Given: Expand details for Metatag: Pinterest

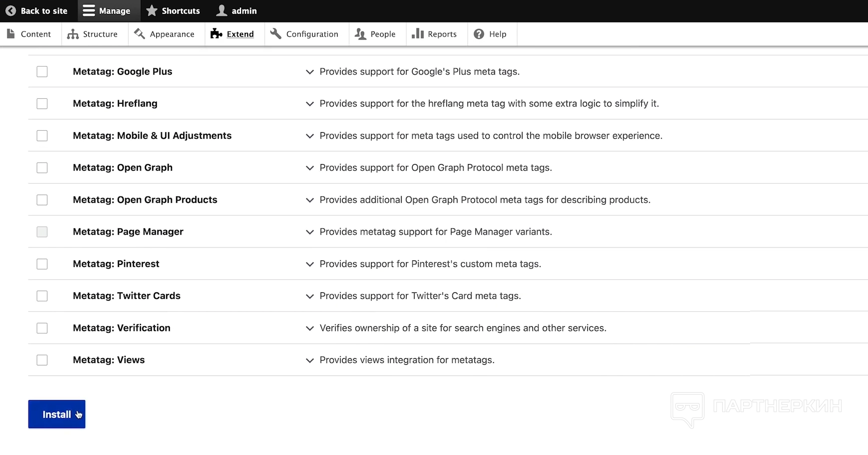Looking at the screenshot, I should point(310,264).
